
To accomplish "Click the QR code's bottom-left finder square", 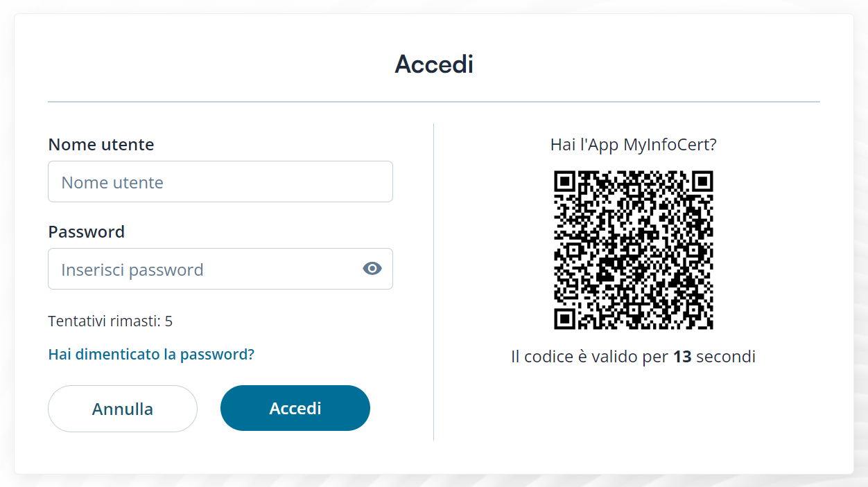I will pos(565,319).
